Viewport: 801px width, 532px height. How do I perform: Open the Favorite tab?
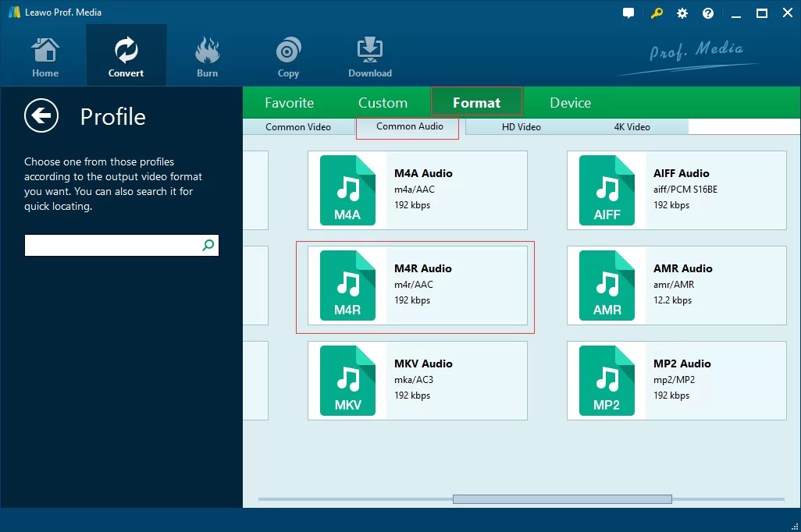[x=290, y=102]
